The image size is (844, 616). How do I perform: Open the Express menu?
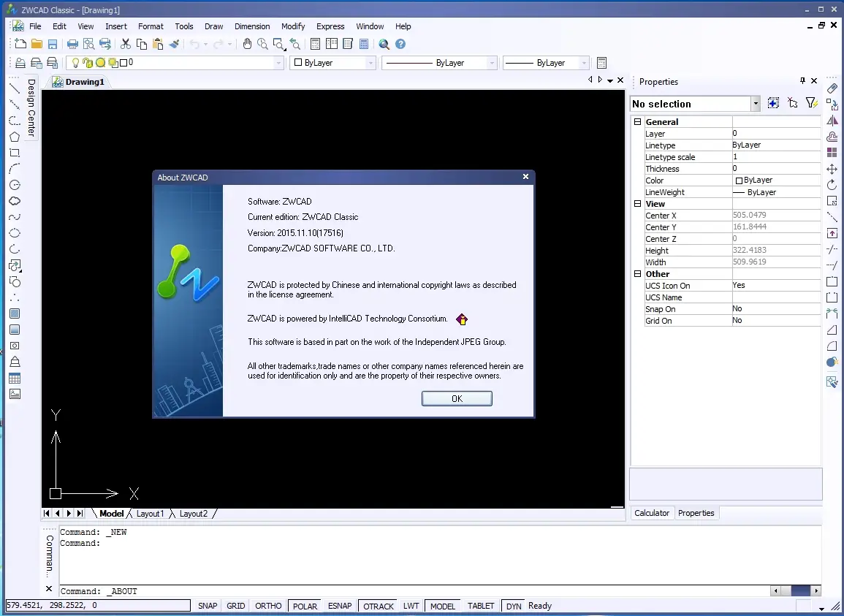click(330, 26)
